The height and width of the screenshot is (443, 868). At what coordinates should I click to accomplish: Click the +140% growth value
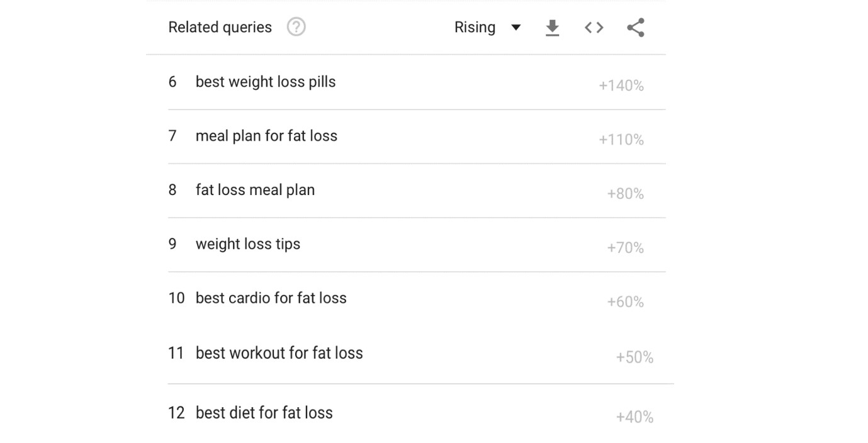[x=621, y=86]
